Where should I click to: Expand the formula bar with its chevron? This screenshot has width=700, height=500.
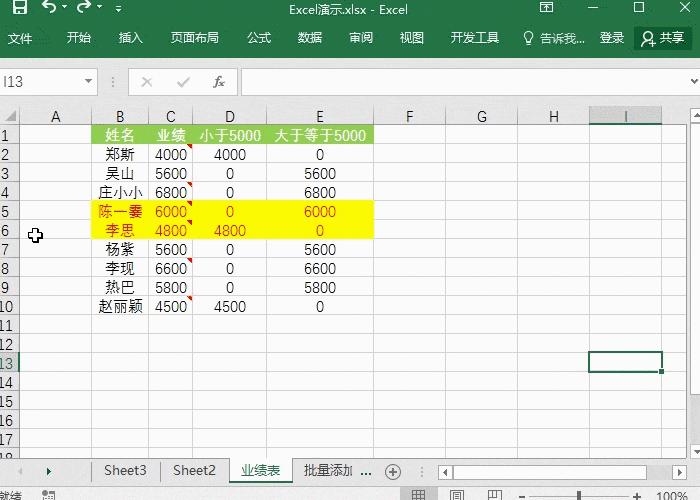coord(694,81)
